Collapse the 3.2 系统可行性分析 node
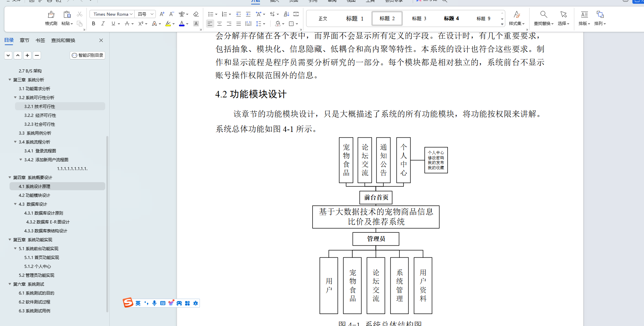 tap(15, 97)
